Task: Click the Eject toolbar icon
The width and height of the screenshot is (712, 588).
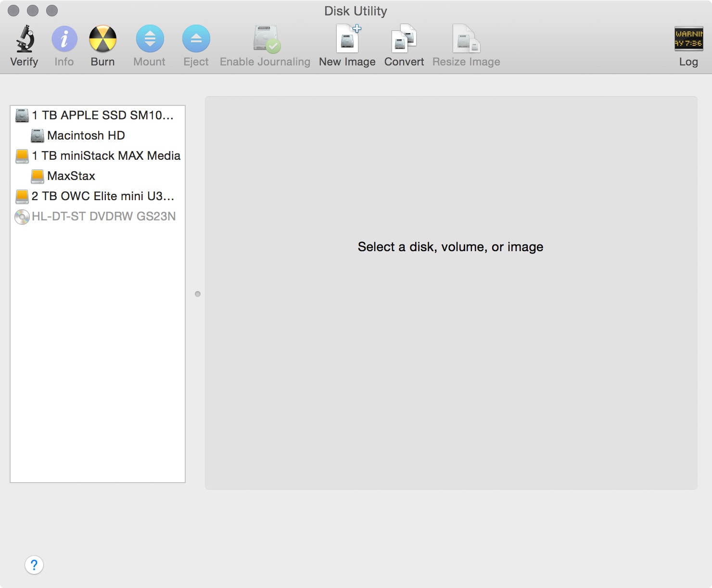Action: point(196,39)
